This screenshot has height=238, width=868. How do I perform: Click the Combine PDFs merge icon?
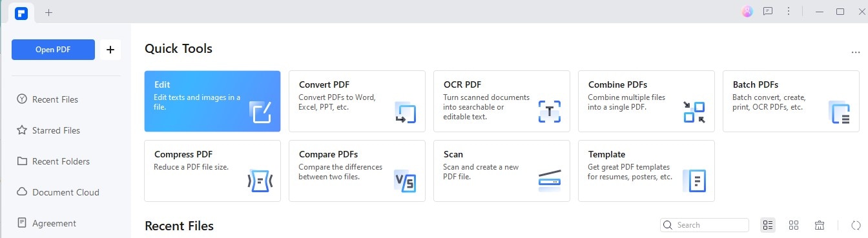pyautogui.click(x=694, y=112)
